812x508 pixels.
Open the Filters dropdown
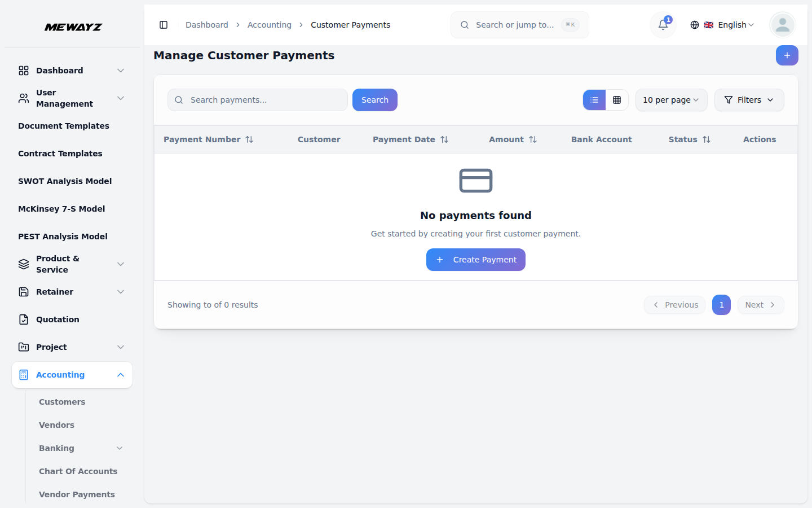pos(749,100)
